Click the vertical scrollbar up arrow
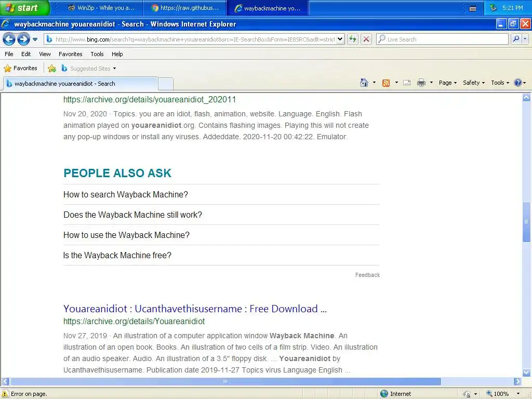Screen dimensions: 532x399 tap(526, 98)
